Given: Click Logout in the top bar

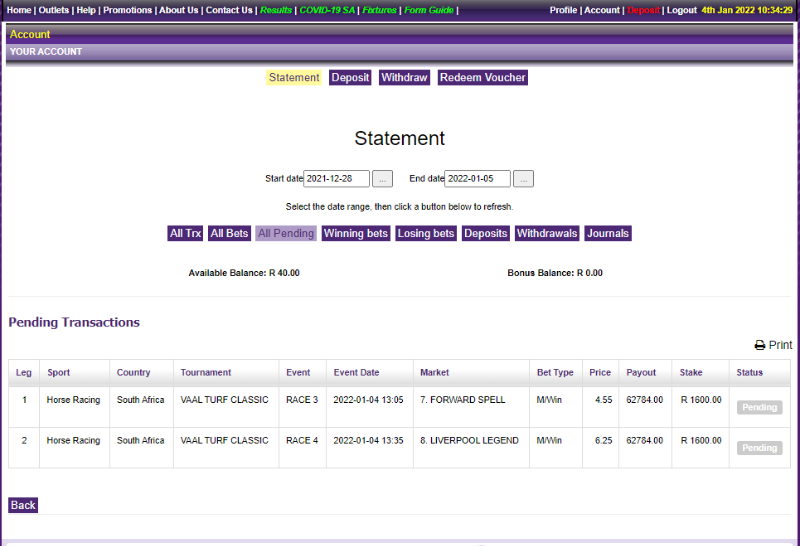Looking at the screenshot, I should 681,10.
